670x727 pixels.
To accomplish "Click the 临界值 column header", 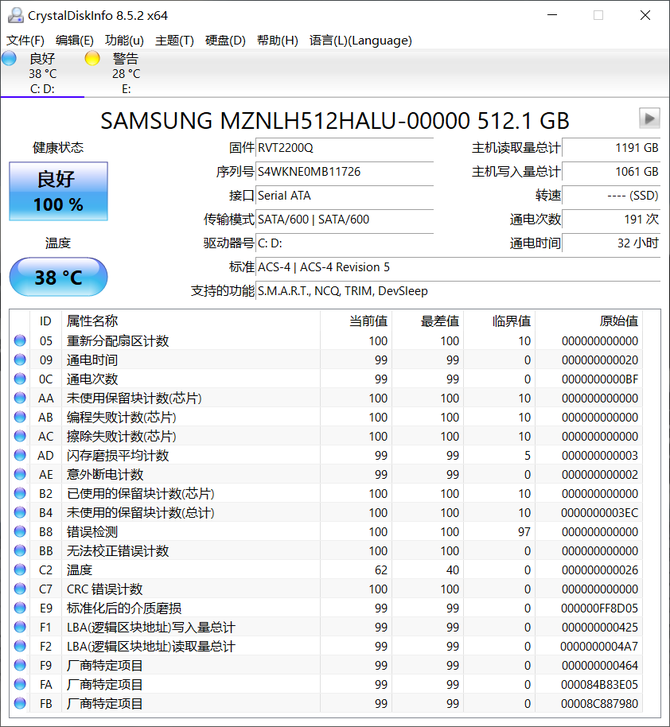I will [x=499, y=321].
